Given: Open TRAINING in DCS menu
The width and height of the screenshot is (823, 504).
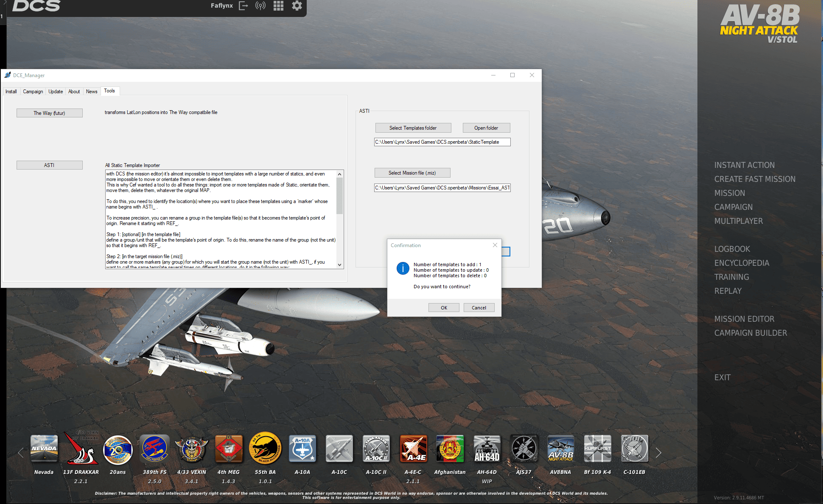Looking at the screenshot, I should 732,277.
